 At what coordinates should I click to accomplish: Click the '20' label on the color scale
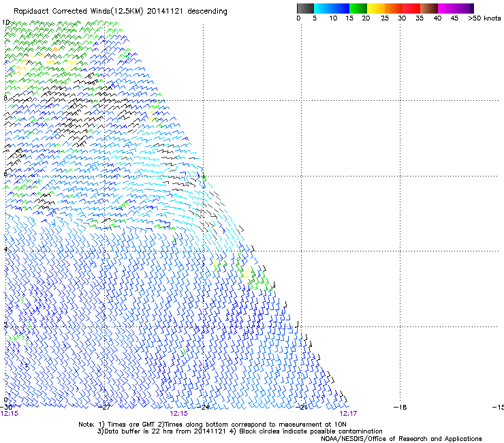pyautogui.click(x=366, y=18)
